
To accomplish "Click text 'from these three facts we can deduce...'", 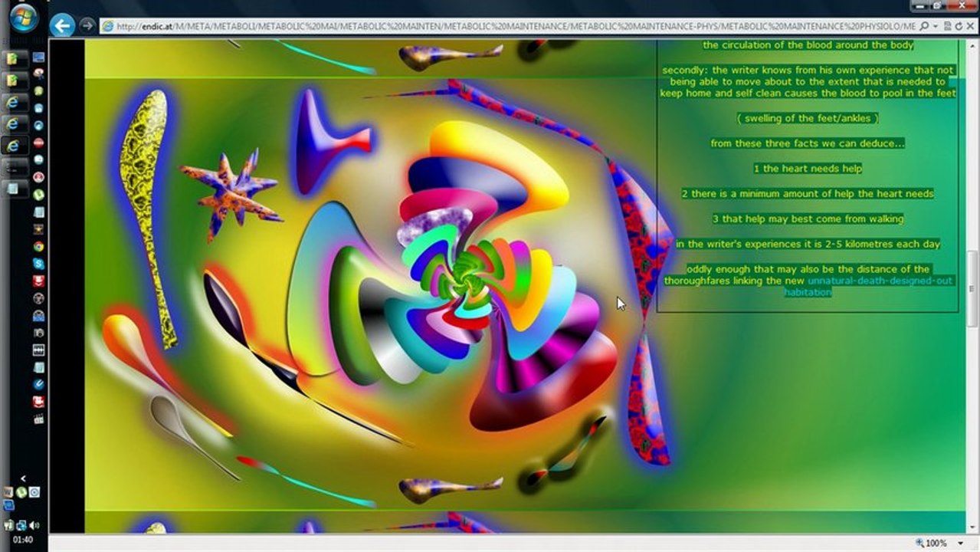I will click(x=808, y=143).
